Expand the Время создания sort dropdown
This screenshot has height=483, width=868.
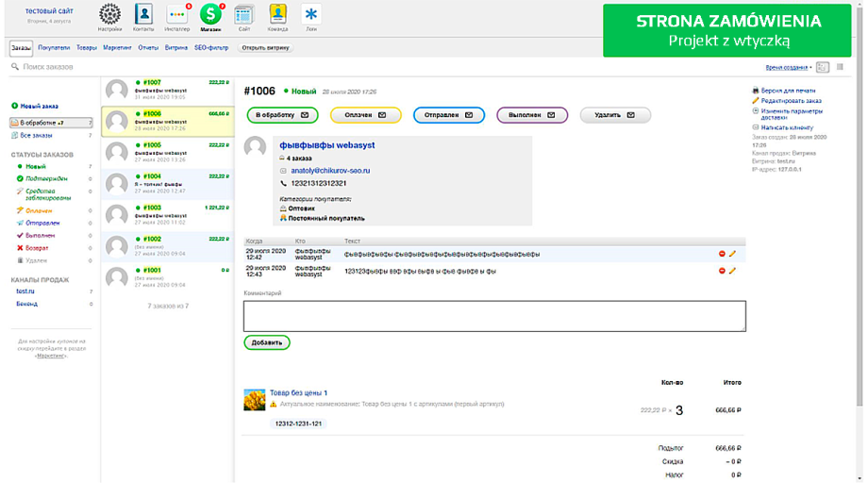[x=789, y=68]
